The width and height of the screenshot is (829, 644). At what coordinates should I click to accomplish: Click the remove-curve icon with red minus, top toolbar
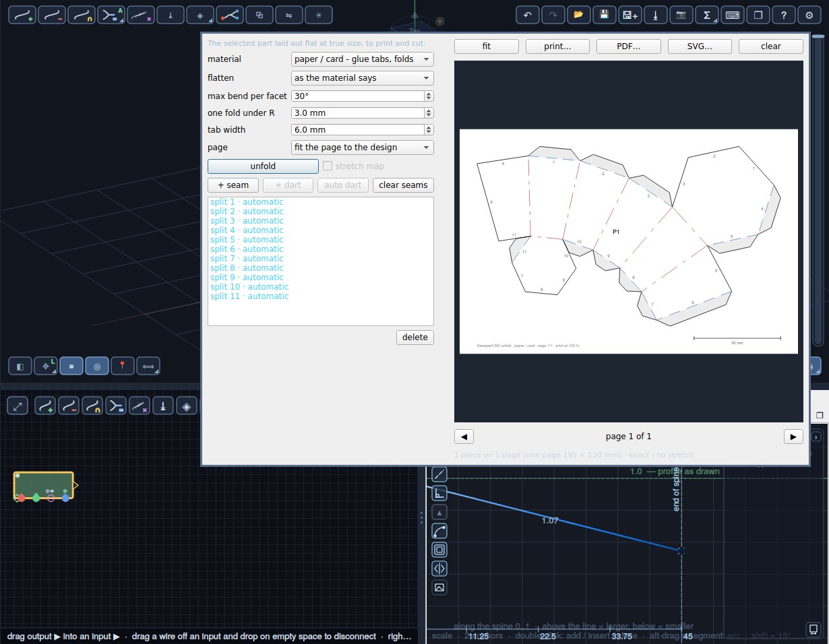51,15
